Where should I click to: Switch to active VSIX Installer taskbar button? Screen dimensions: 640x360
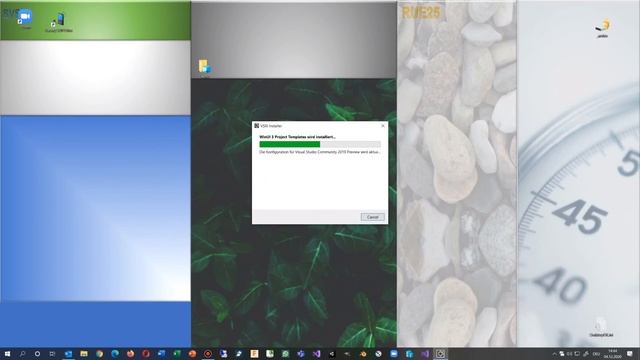click(x=440, y=354)
